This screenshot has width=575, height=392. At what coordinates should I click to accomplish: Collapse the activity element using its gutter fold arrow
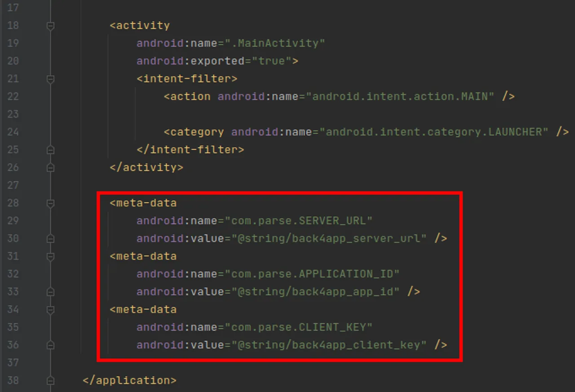(x=50, y=26)
